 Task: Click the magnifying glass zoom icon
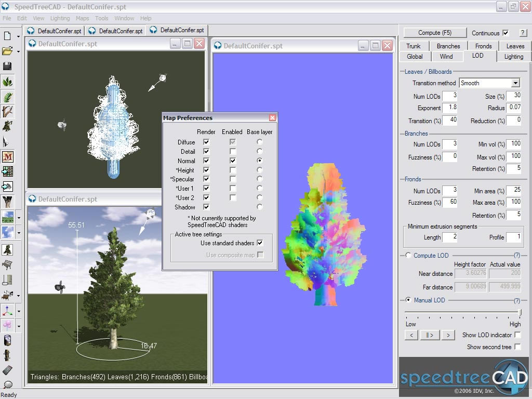[x=7, y=384]
